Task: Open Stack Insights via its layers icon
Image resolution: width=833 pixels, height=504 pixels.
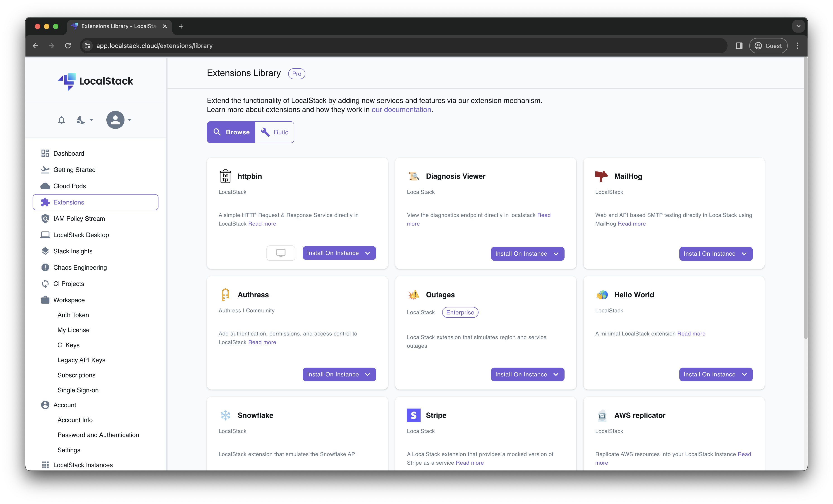Action: (x=45, y=251)
